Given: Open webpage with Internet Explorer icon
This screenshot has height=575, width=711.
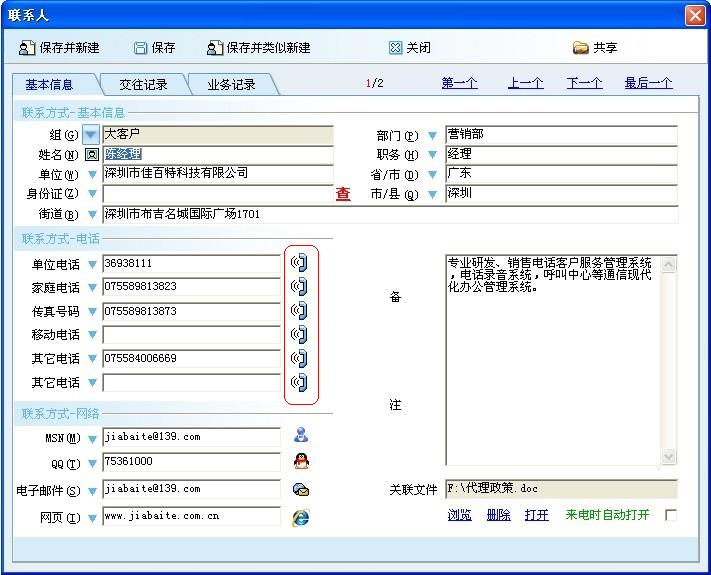Looking at the screenshot, I should pos(301,517).
